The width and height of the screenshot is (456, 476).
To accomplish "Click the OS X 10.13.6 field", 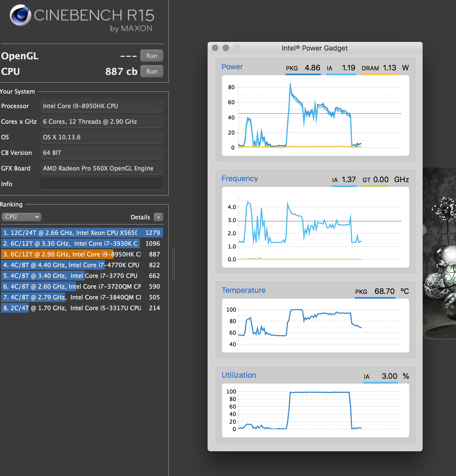I will (x=101, y=137).
